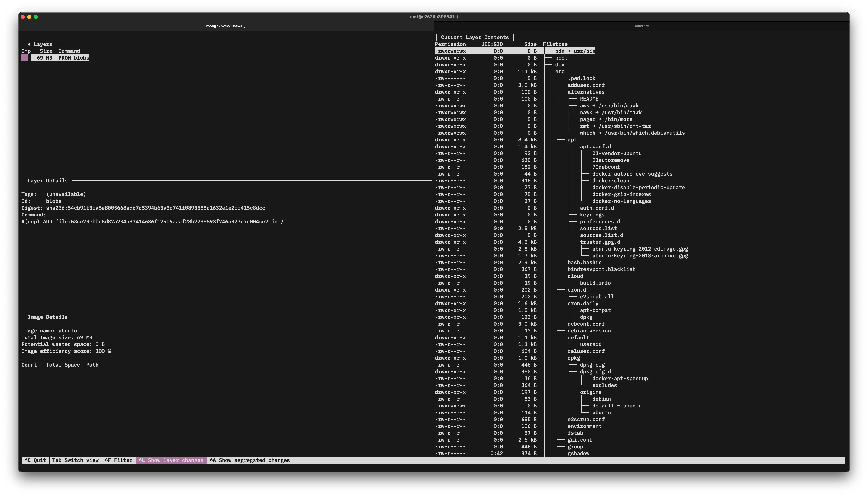This screenshot has height=496, width=868.
Task: Select the sources.list file entry
Action: click(x=598, y=228)
